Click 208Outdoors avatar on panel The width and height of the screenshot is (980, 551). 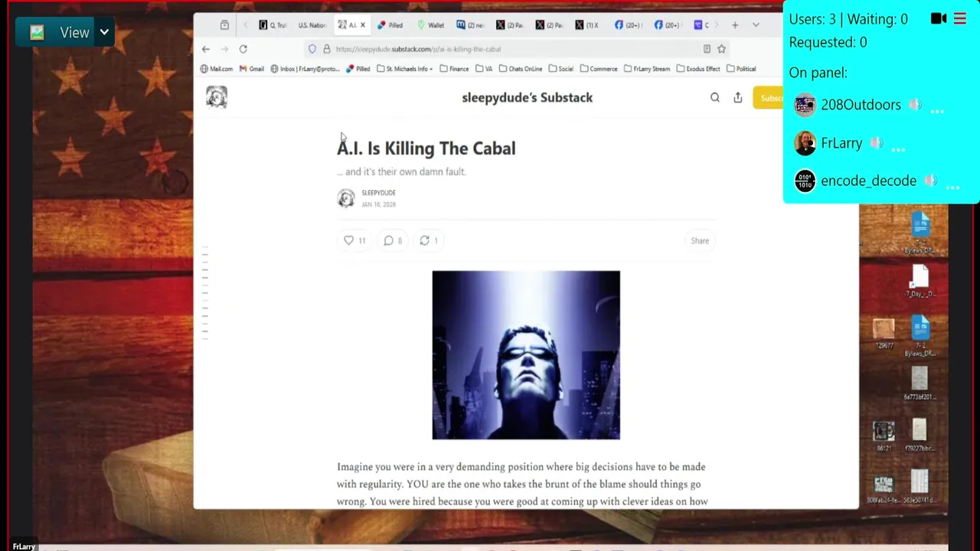805,105
